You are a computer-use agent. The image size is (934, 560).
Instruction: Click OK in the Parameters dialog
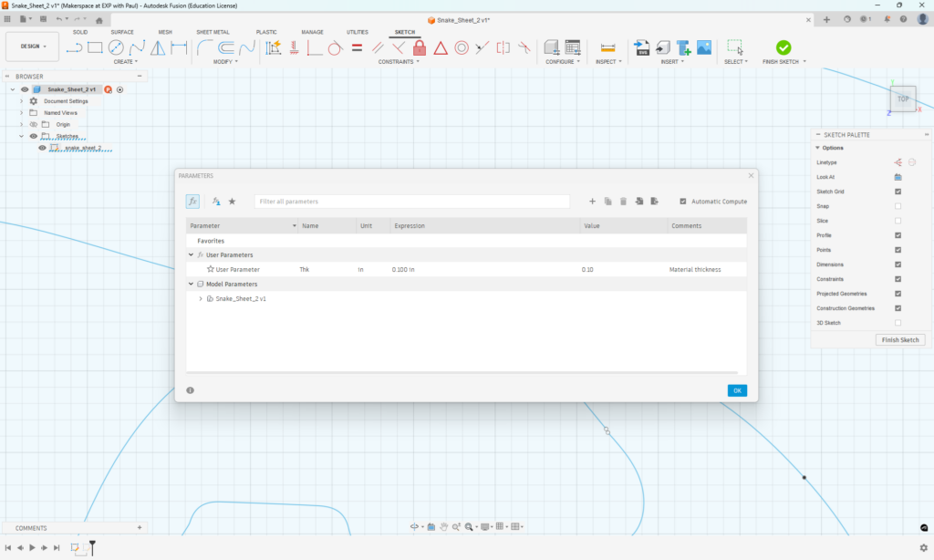pyautogui.click(x=737, y=389)
